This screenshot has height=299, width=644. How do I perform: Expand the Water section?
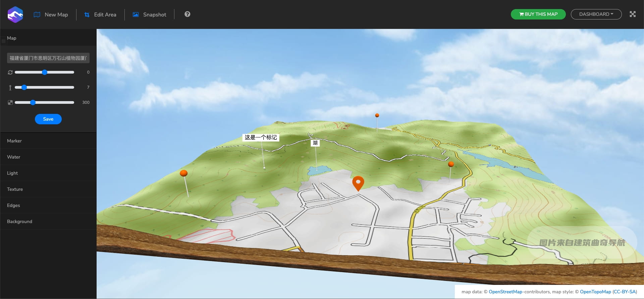tap(48, 157)
